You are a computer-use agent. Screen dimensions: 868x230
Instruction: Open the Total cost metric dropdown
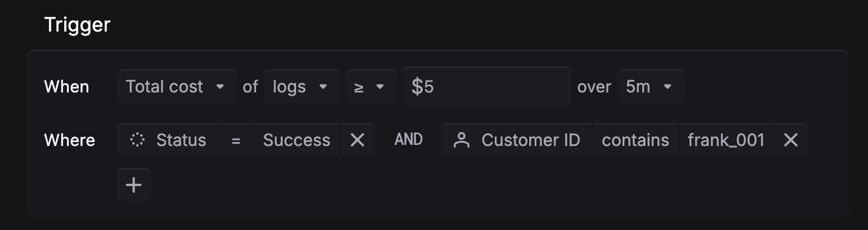point(176,86)
